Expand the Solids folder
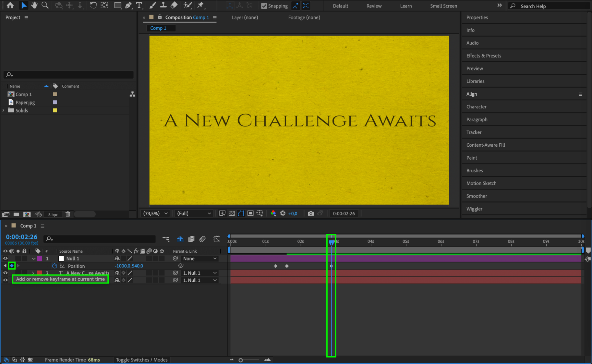This screenshot has height=364, width=592. pos(3,110)
